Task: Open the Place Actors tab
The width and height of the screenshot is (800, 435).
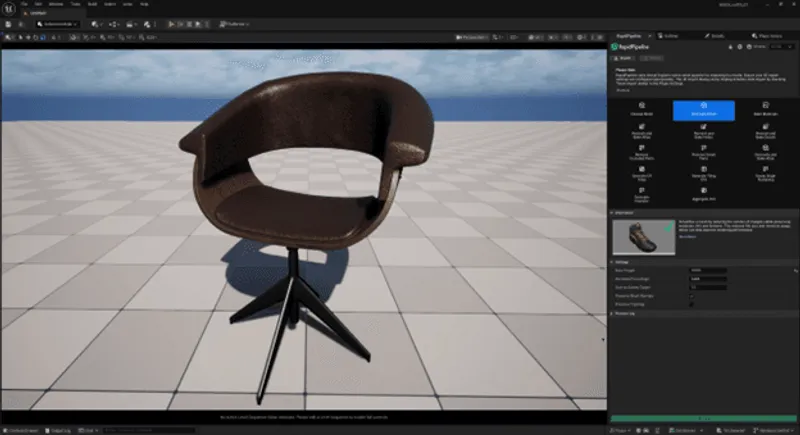Action: point(765,35)
